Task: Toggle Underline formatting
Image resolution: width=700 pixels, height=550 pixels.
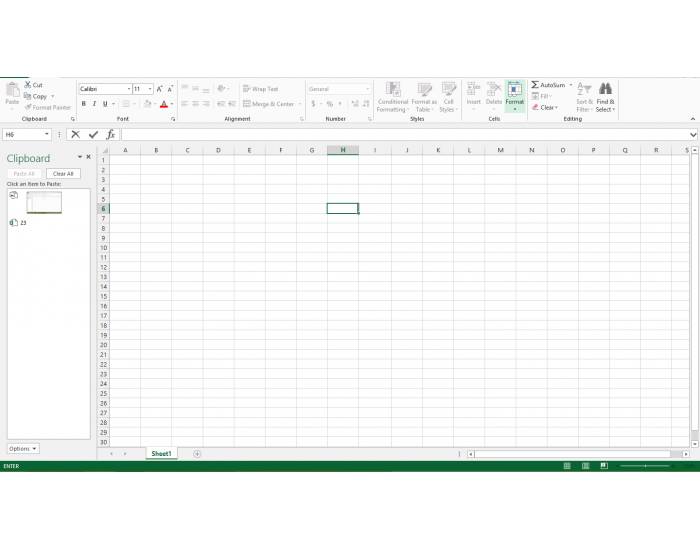Action: (x=105, y=104)
